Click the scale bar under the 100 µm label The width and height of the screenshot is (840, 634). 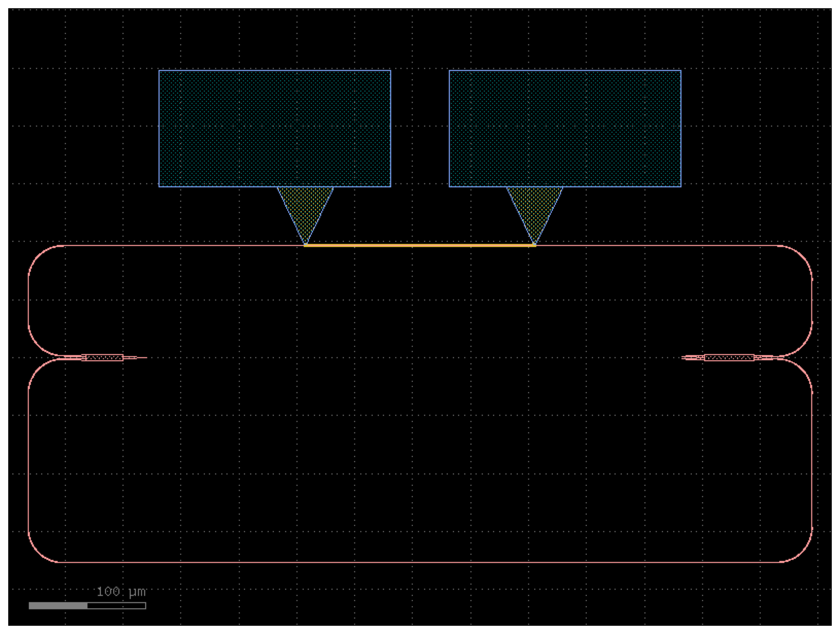(x=87, y=605)
